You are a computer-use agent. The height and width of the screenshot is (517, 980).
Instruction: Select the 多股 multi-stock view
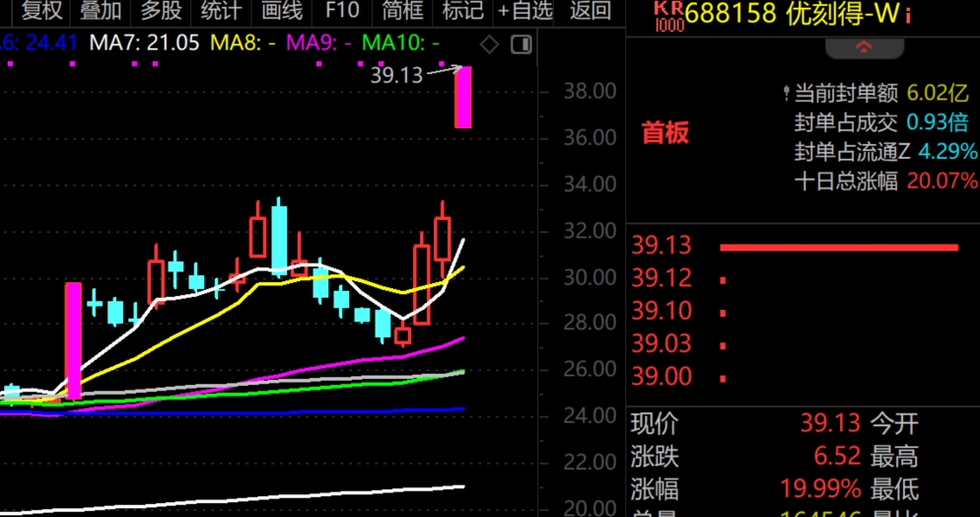(x=161, y=12)
